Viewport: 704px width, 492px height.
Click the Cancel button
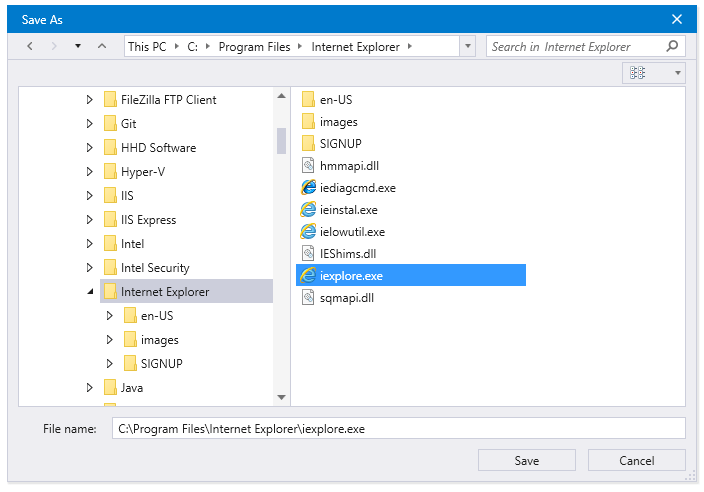(637, 460)
